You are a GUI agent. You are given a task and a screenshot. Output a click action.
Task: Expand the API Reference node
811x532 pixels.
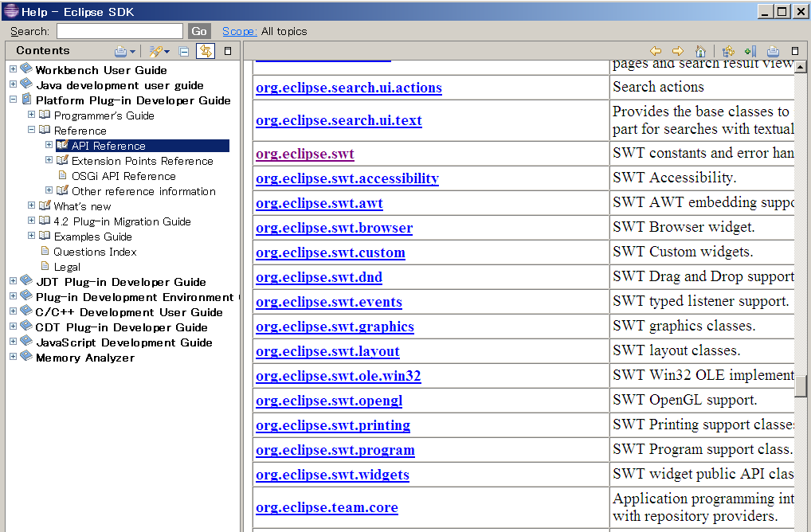pyautogui.click(x=49, y=145)
